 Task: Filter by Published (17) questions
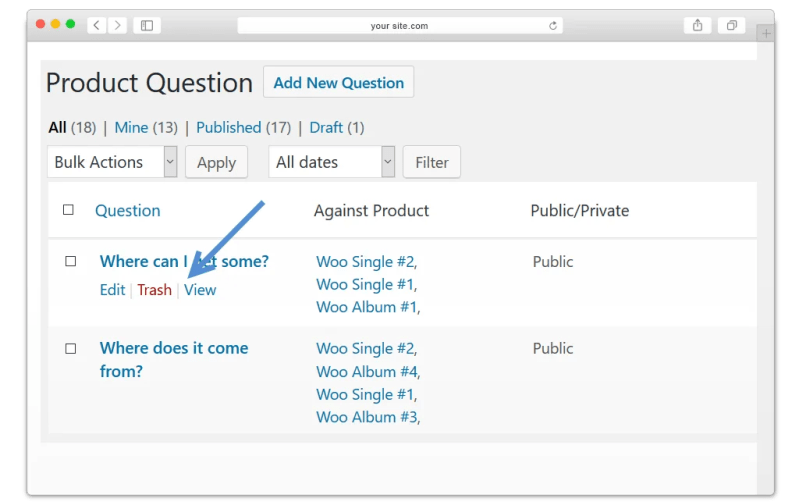(x=243, y=127)
